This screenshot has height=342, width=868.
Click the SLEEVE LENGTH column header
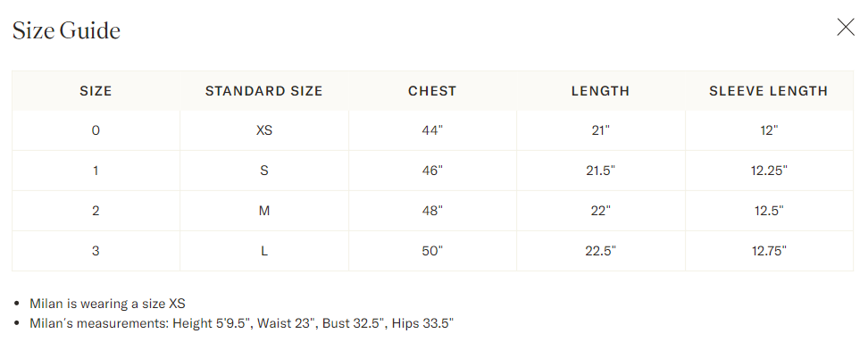[x=769, y=91]
